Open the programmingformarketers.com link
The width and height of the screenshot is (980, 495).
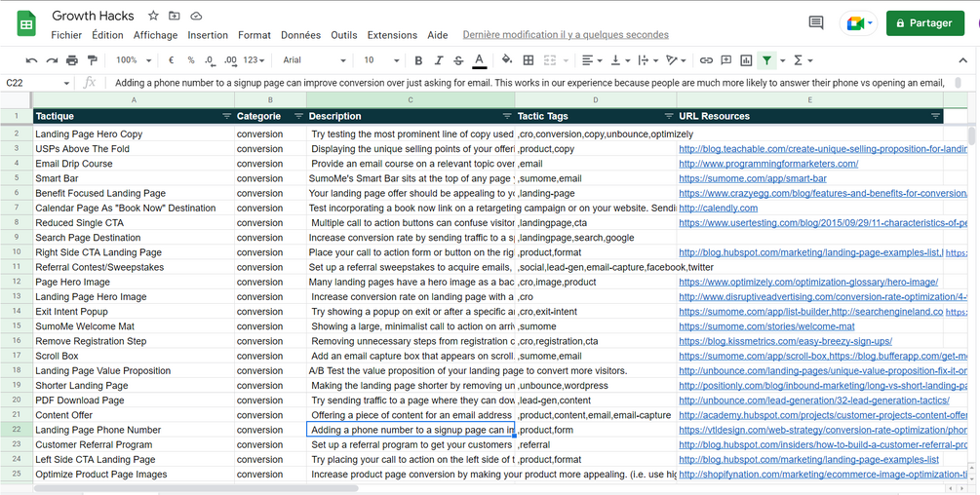[768, 164]
